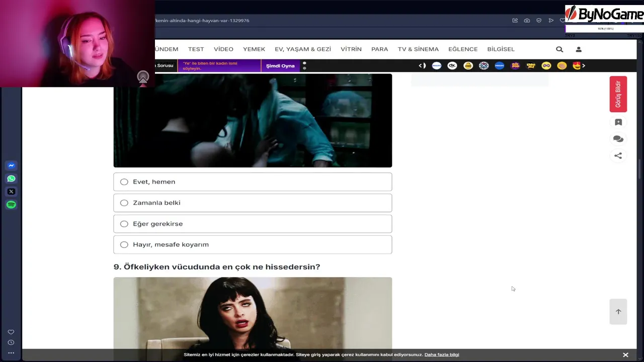Image resolution: width=644 pixels, height=362 pixels.
Task: Click the snowflake pattern brand icon
Action: 484,66
